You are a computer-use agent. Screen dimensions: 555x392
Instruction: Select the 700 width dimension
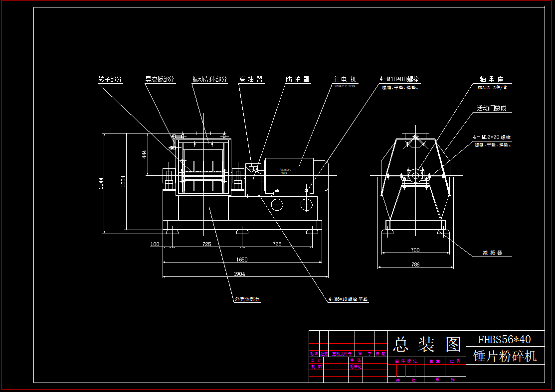(415, 250)
